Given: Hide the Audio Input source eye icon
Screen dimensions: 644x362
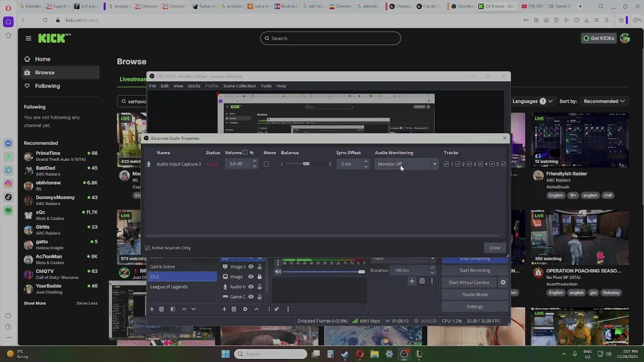Looking at the screenshot, I should click(251, 287).
